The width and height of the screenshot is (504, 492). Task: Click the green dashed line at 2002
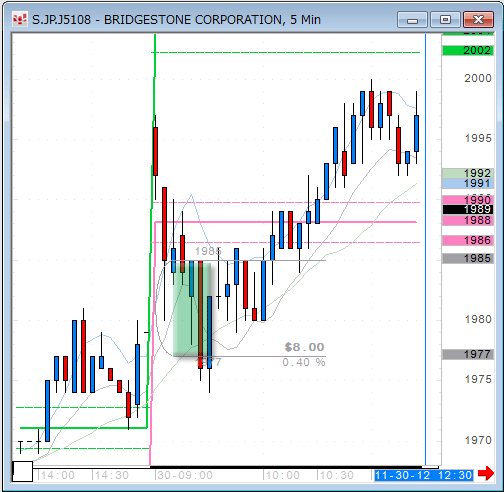coord(286,52)
